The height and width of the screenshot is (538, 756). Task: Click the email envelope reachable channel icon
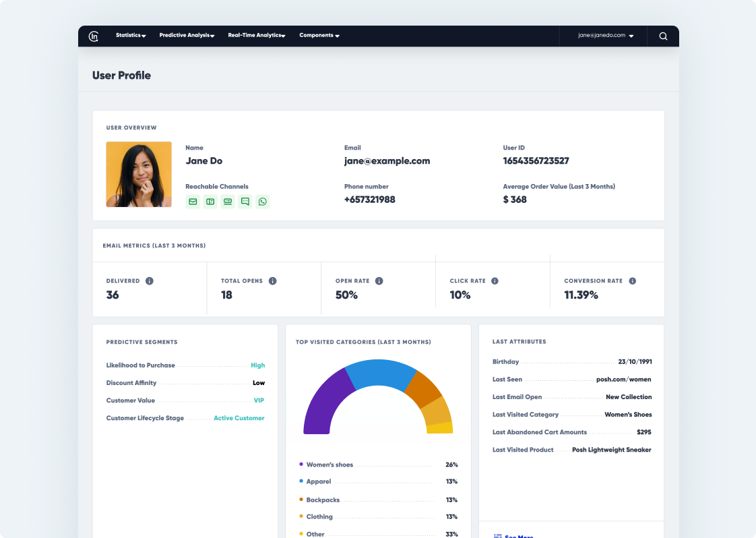tap(193, 202)
